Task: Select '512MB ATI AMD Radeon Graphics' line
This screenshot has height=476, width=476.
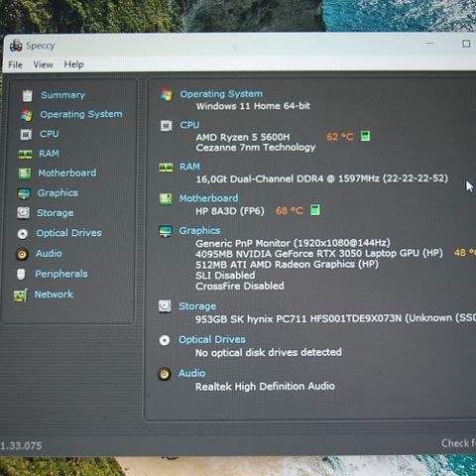Action: [287, 265]
